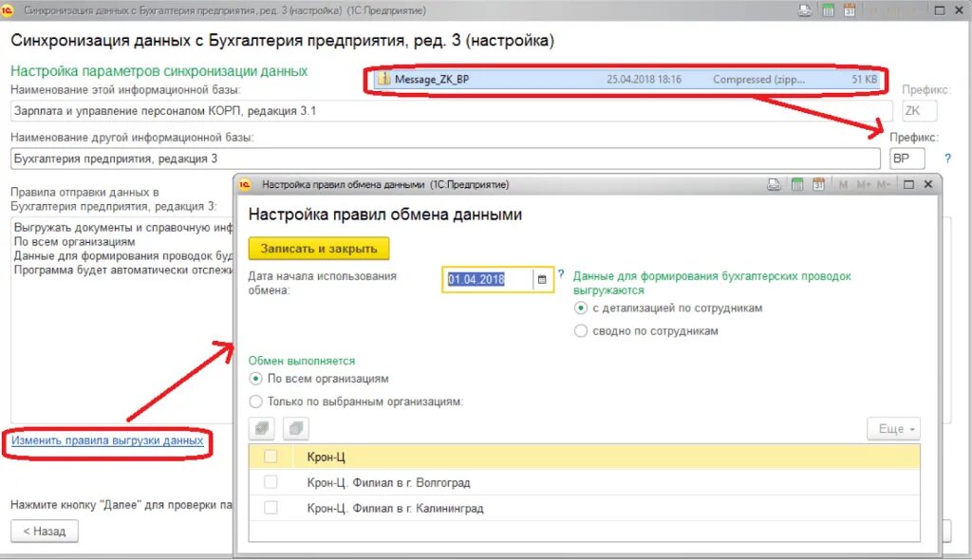Viewport: 972px width, 560px height.
Task: Open the calendar icon in the main window title bar
Action: (850, 10)
